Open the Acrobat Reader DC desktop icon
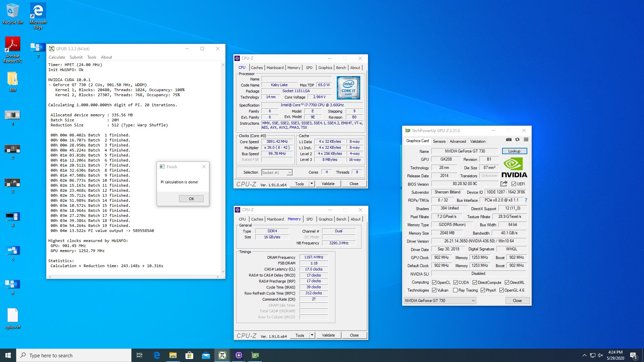 (x=13, y=50)
